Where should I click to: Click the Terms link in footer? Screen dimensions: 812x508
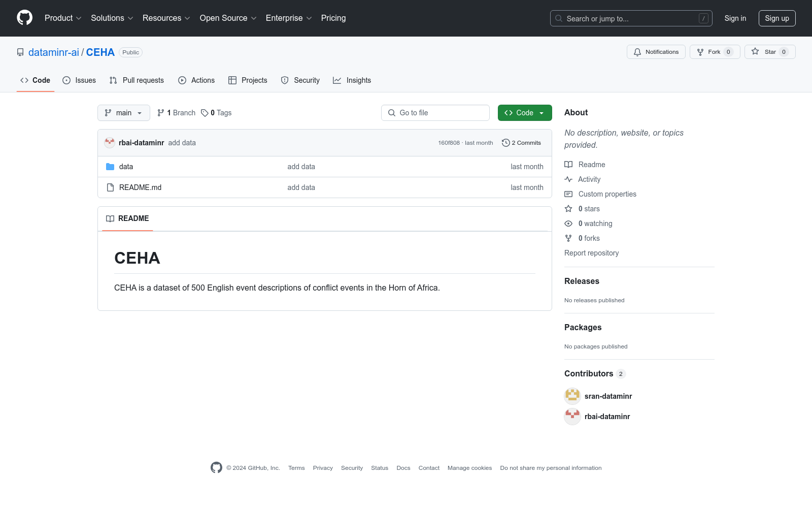296,468
